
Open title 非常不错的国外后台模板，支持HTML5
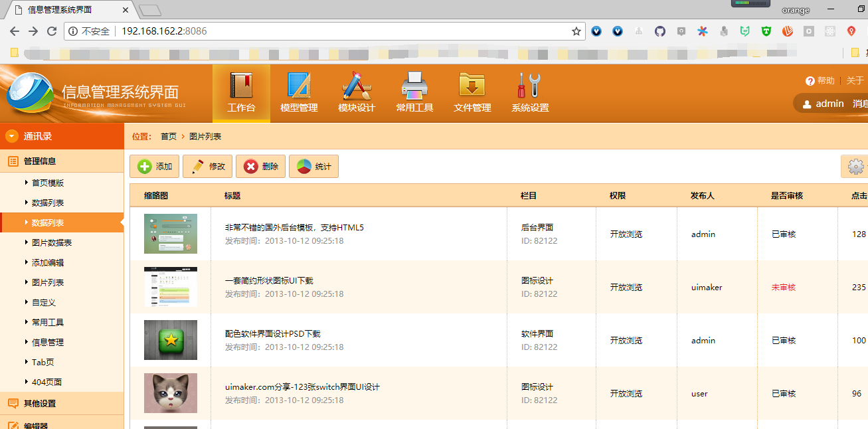pos(294,227)
